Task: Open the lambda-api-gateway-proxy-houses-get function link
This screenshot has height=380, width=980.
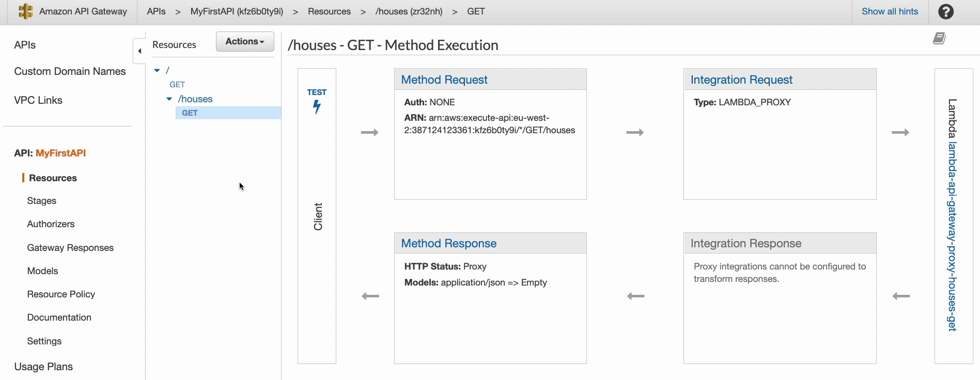Action: coord(952,236)
